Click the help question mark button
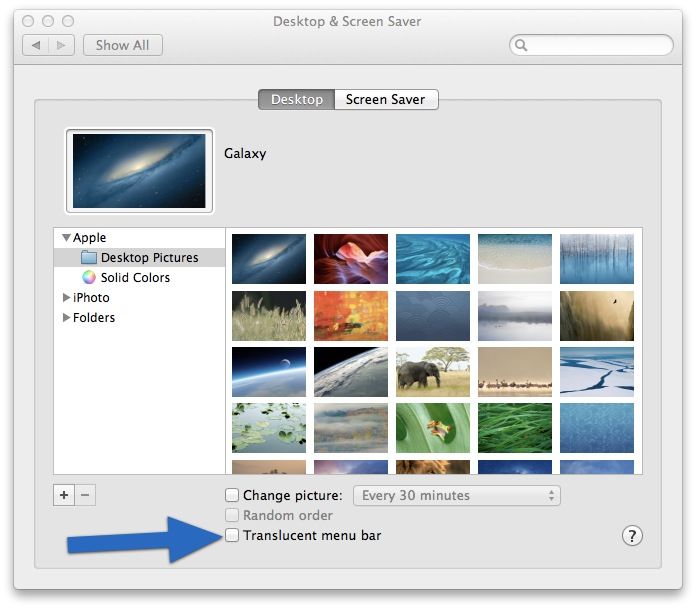696x609 pixels. [x=632, y=536]
